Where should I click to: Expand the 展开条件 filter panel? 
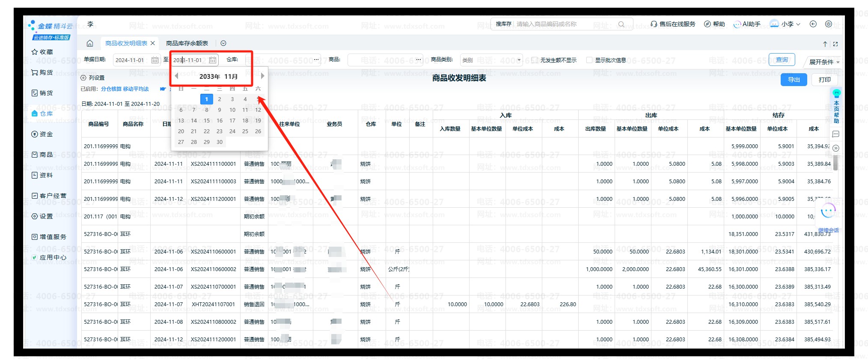point(824,62)
